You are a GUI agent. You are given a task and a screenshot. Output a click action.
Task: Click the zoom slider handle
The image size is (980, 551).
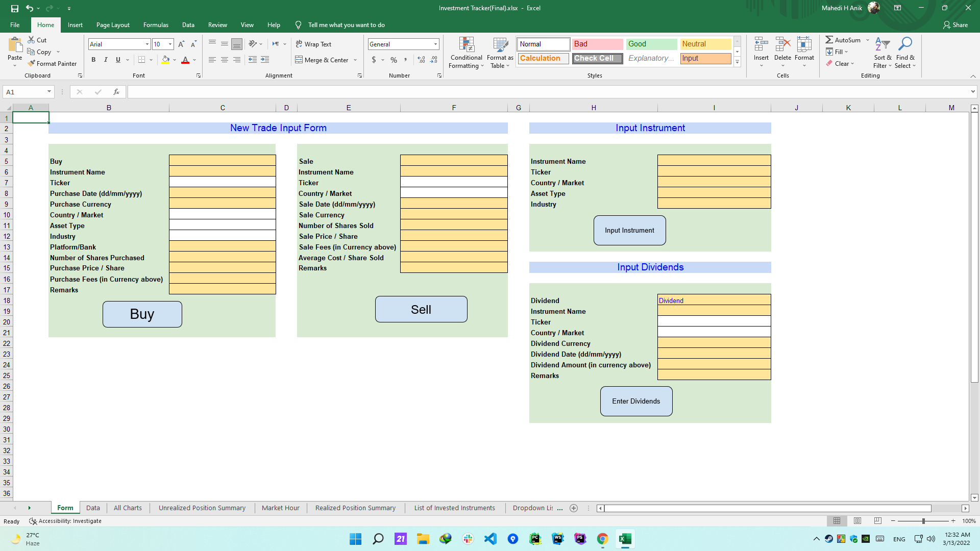click(923, 521)
